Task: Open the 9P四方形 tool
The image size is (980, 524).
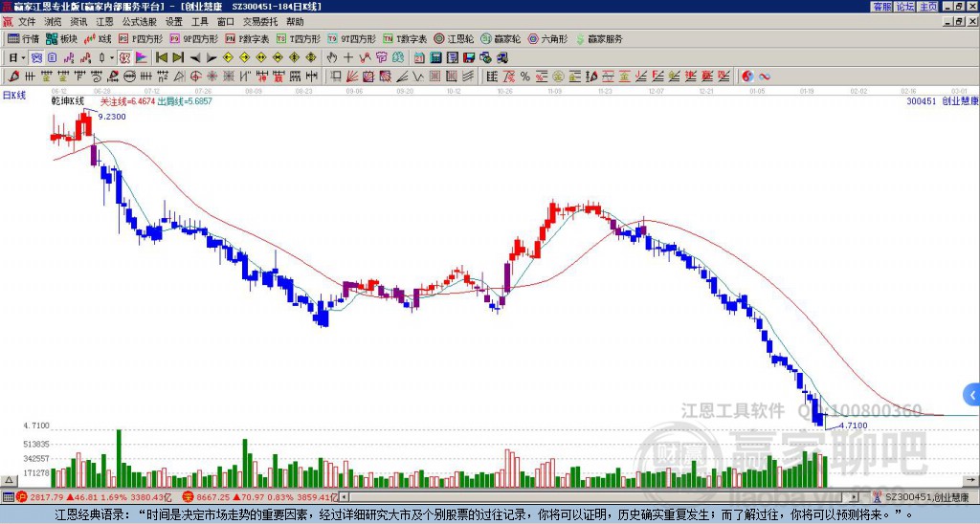Action: pos(194,38)
